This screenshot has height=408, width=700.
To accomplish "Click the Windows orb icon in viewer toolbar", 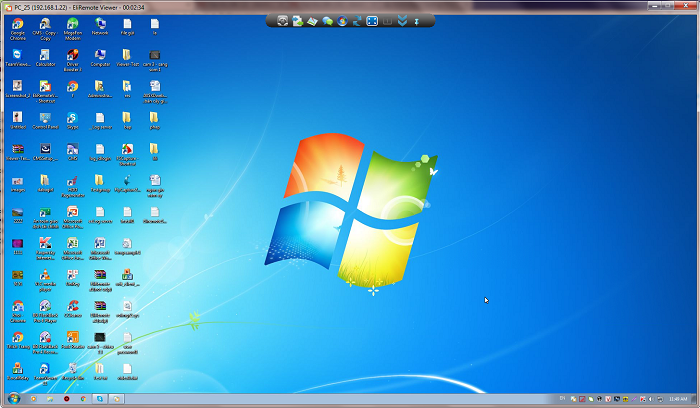I will coord(342,21).
